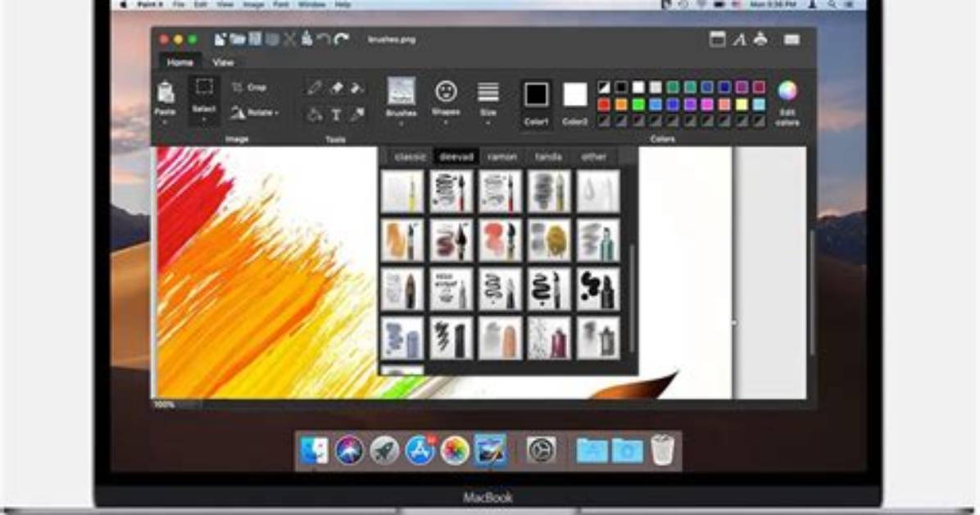Pick the black-and-white split swatch

point(604,87)
